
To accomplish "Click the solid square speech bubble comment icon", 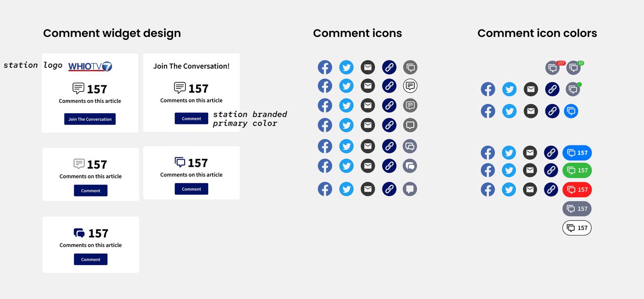I will [410, 189].
